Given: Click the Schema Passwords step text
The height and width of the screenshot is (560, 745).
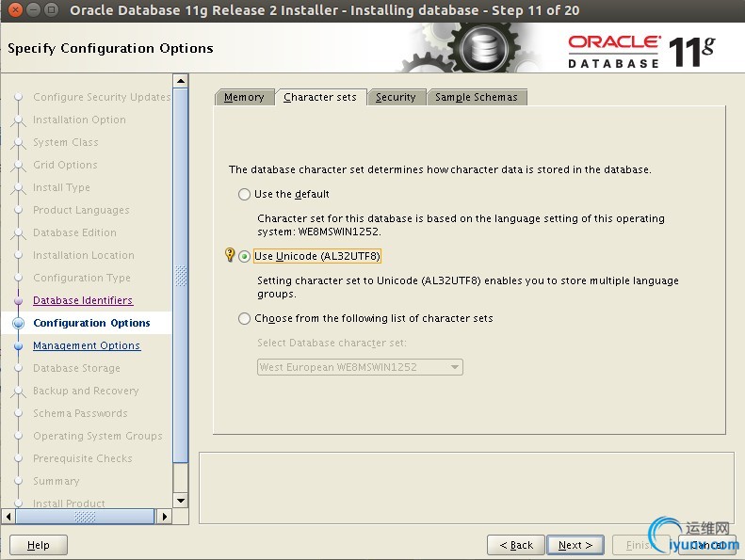Looking at the screenshot, I should point(80,413).
